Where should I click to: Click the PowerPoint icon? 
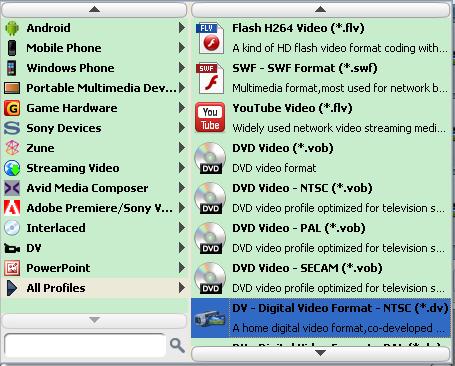click(12, 268)
